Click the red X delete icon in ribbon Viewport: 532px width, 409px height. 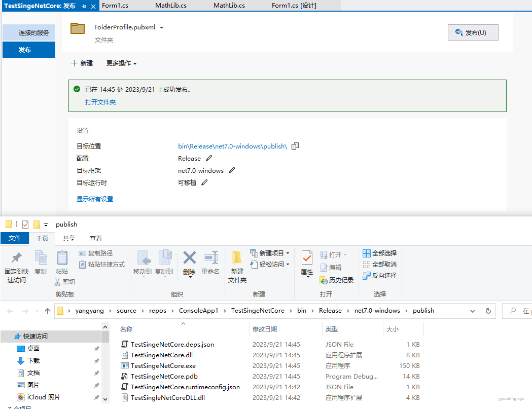coord(189,258)
